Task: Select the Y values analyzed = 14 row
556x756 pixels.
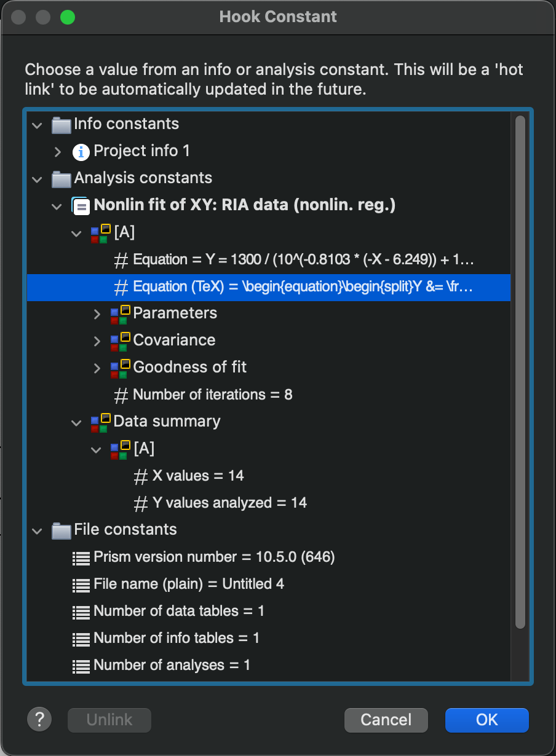Action: (229, 503)
